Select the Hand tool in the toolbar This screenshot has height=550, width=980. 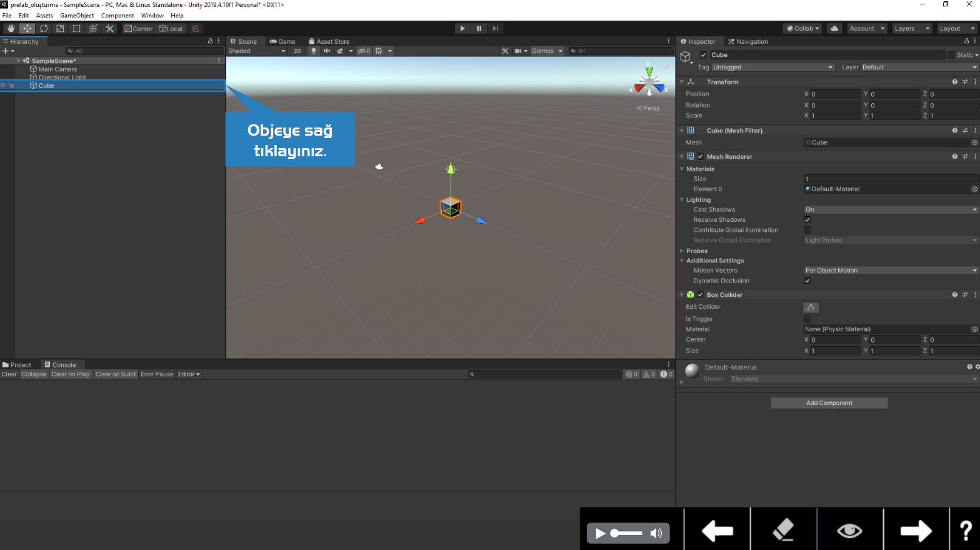coord(11,29)
